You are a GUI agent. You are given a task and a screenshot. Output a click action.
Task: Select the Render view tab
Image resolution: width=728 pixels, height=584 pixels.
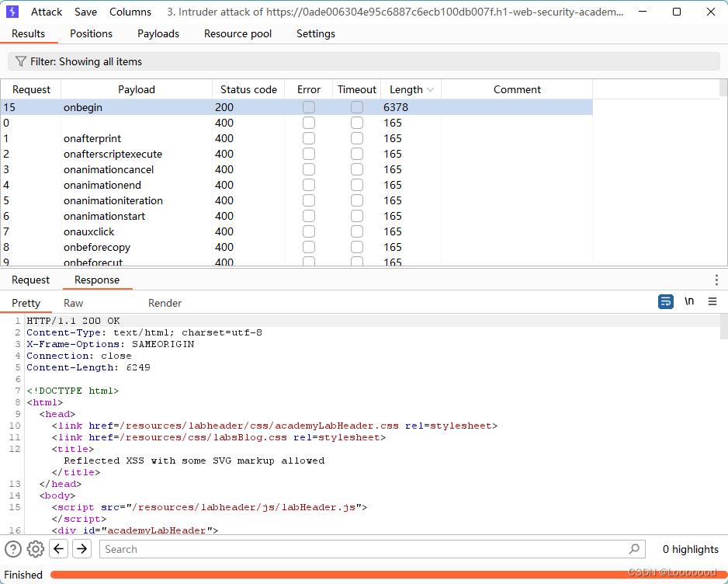pos(165,303)
